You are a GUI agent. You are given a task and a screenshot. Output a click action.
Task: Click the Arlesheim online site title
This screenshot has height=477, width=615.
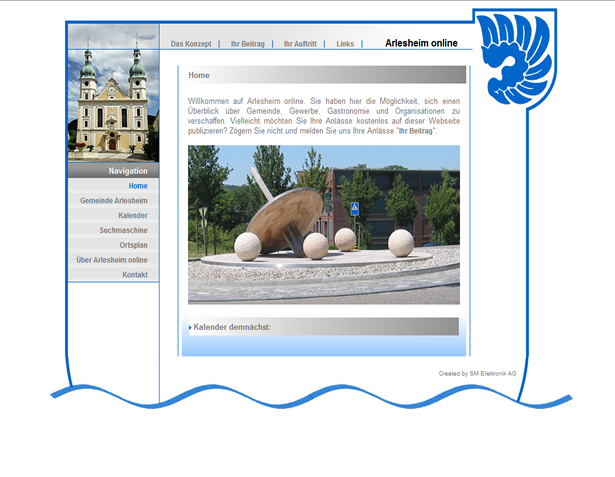(421, 43)
